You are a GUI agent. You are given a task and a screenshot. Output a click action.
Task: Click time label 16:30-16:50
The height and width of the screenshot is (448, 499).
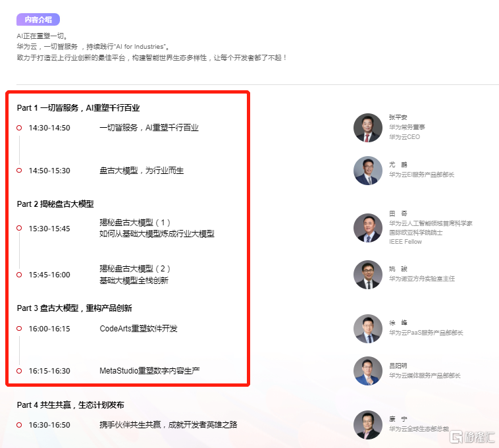(x=49, y=425)
